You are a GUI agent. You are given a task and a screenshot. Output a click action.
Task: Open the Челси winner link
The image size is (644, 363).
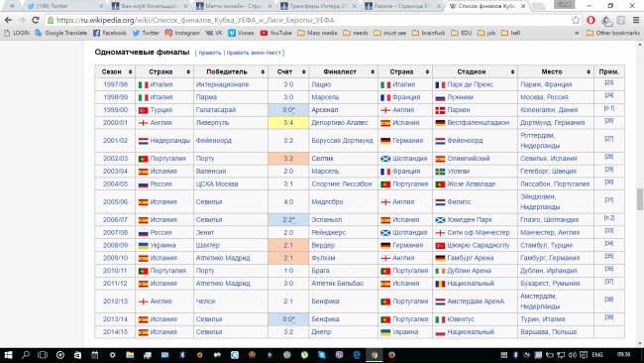(x=205, y=302)
